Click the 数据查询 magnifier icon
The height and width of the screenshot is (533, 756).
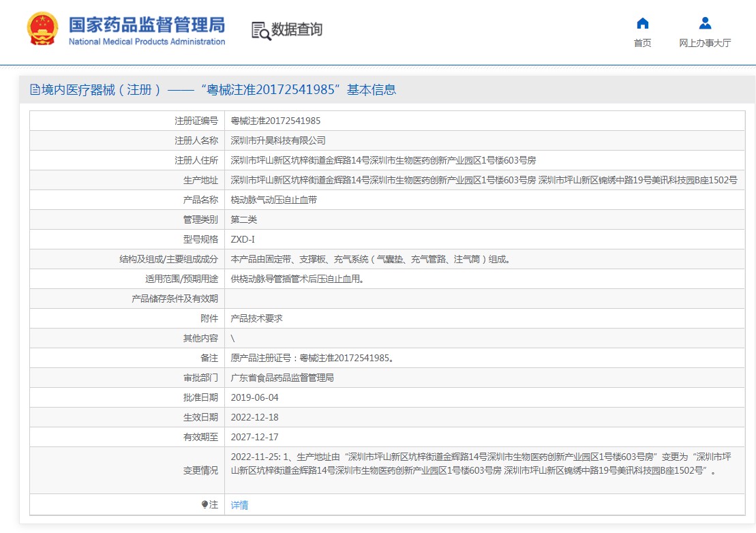click(x=260, y=31)
